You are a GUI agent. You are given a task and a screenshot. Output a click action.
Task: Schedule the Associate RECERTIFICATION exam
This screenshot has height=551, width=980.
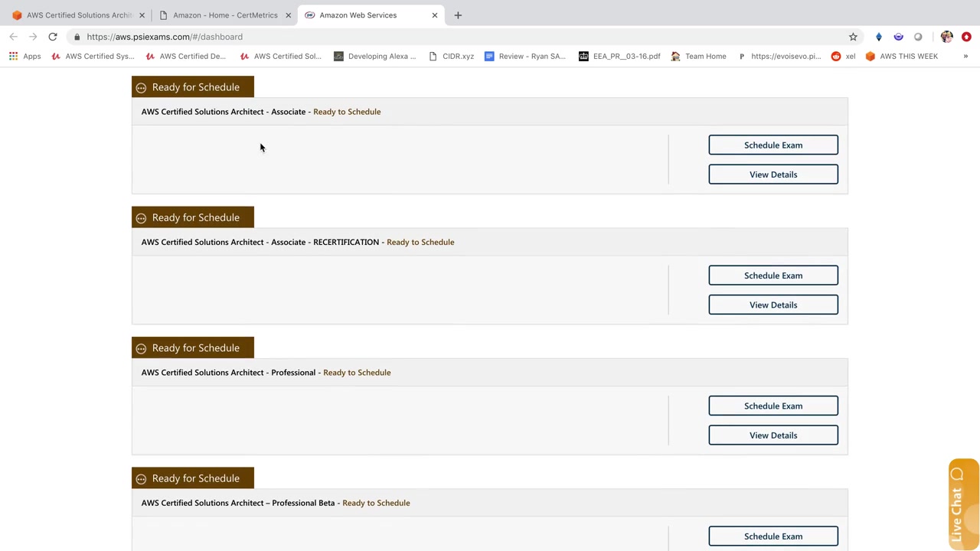pyautogui.click(x=773, y=275)
